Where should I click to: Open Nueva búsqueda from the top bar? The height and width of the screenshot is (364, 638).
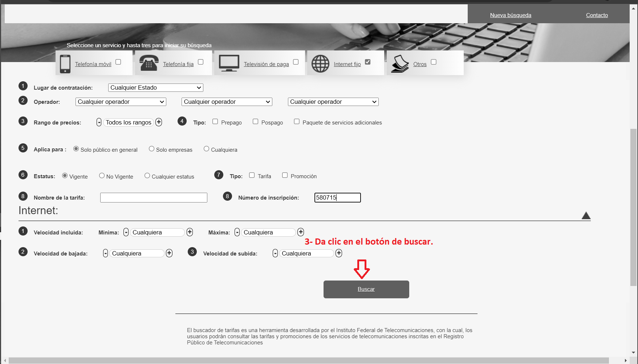pos(511,15)
